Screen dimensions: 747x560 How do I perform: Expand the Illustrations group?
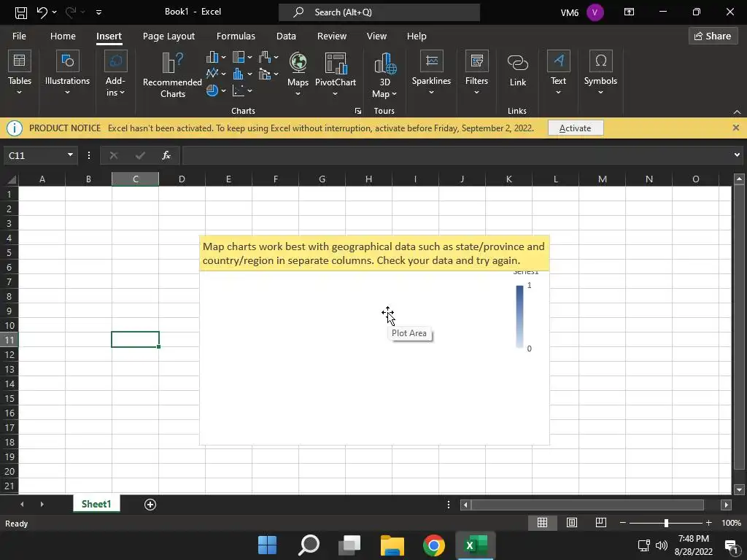tap(67, 72)
